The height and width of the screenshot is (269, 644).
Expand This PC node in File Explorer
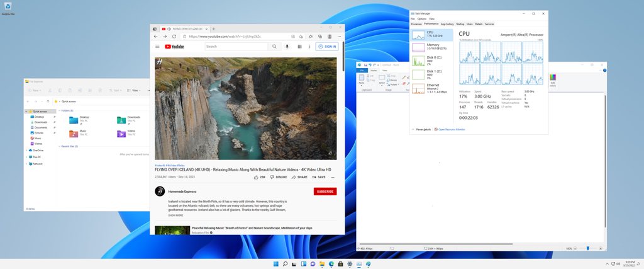(26, 157)
